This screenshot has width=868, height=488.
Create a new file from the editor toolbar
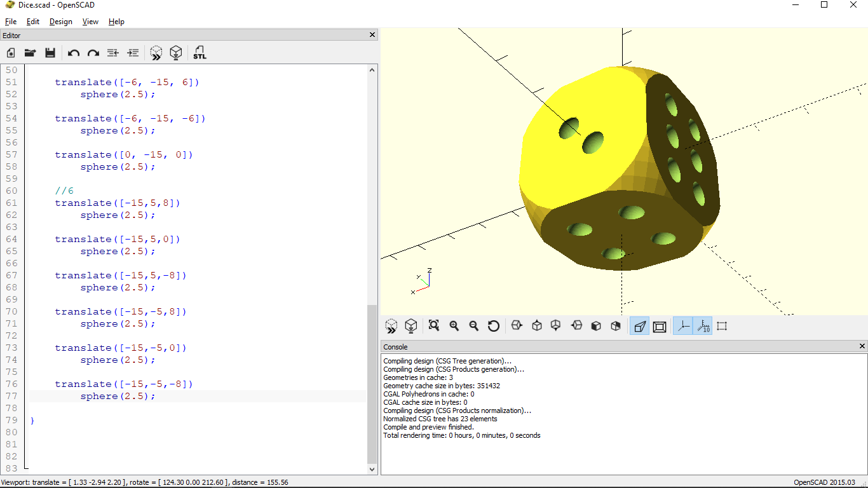pyautogui.click(x=11, y=53)
